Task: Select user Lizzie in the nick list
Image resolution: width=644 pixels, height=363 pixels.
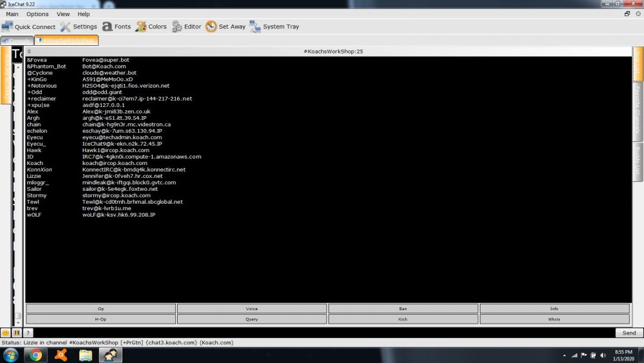Action: click(33, 175)
